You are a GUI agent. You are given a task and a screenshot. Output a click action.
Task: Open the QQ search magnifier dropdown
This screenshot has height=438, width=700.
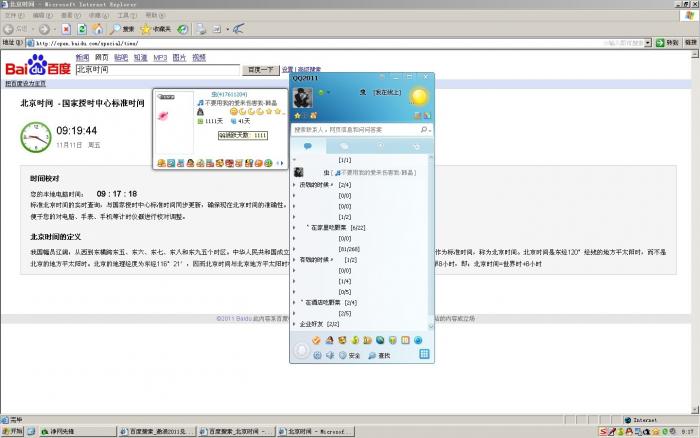(x=425, y=129)
